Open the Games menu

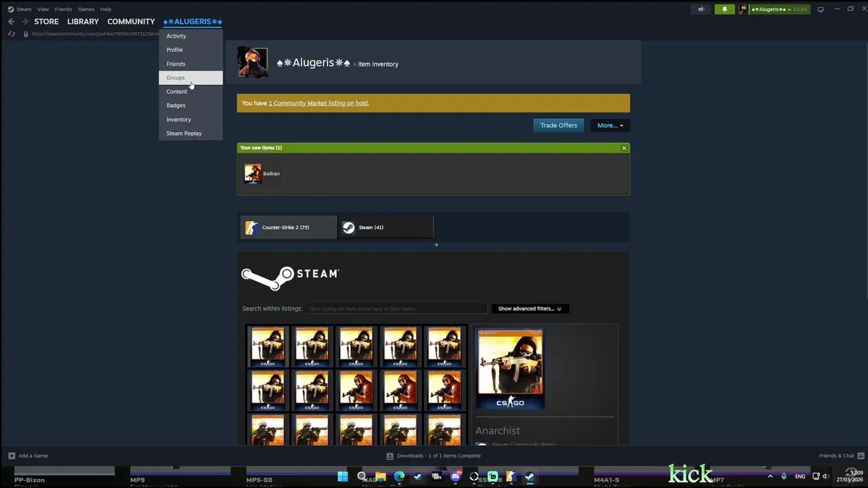[86, 9]
